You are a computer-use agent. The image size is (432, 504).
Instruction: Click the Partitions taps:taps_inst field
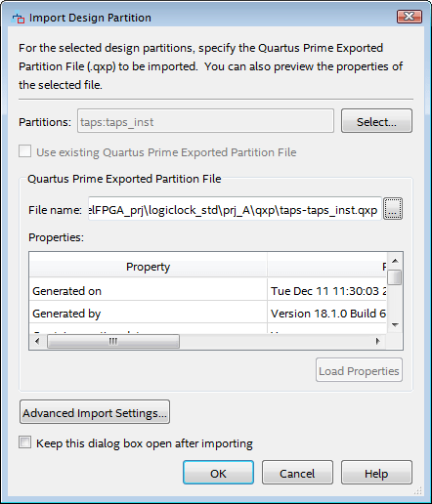point(205,121)
